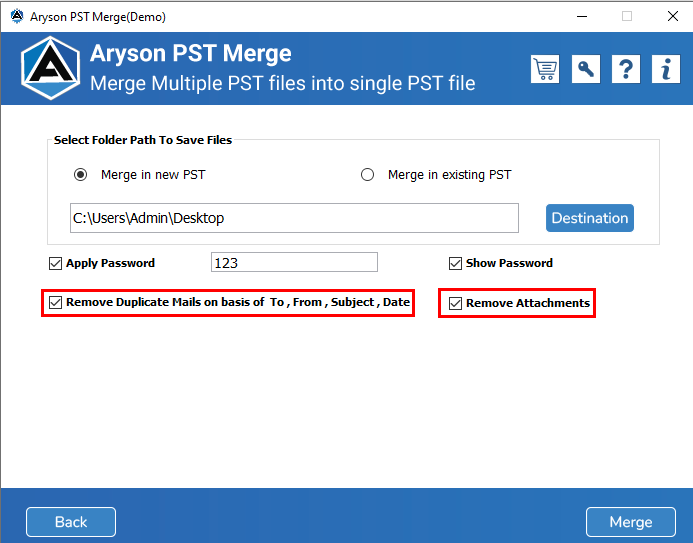Click the 'Aryson PST Merge' header title
Screen dimensions: 693x543
point(190,53)
